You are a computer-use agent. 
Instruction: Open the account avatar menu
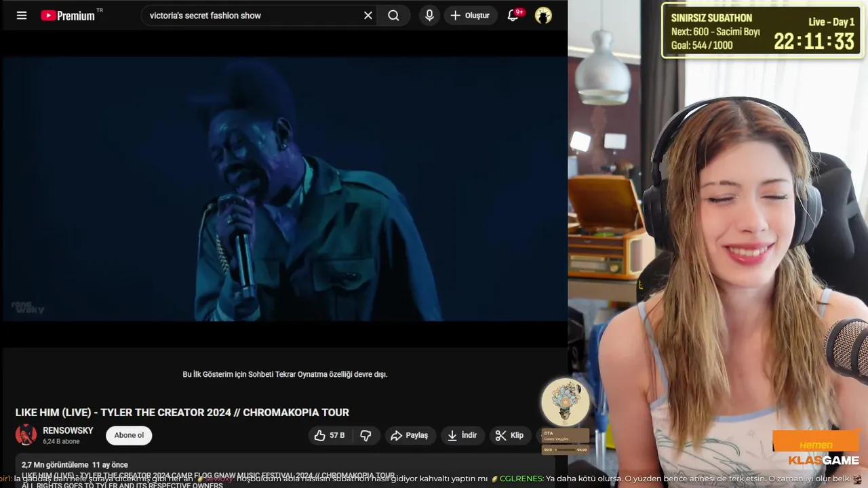pos(543,16)
